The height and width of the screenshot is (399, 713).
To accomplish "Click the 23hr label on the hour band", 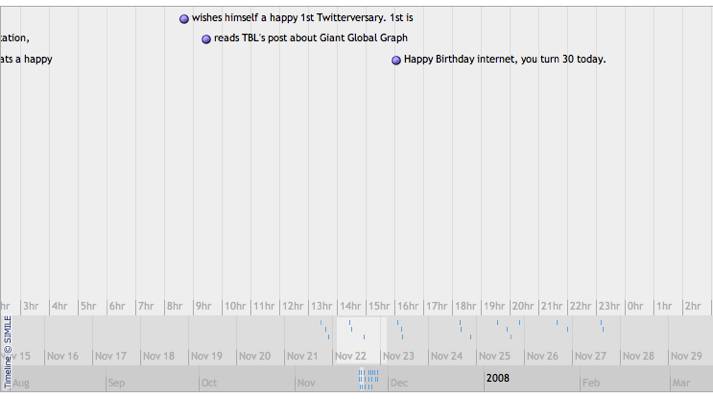I will pyautogui.click(x=609, y=306).
